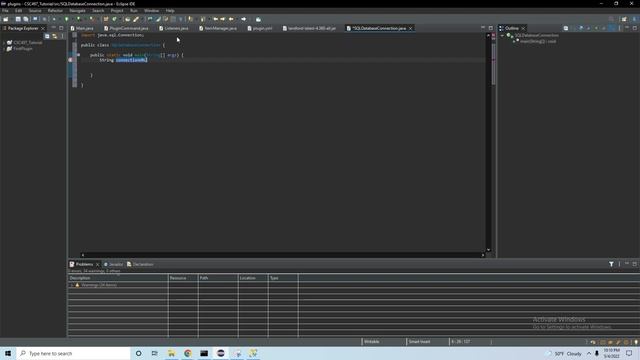Select the Outline view tab
Viewport: 640px width, 360px height.
(x=509, y=28)
